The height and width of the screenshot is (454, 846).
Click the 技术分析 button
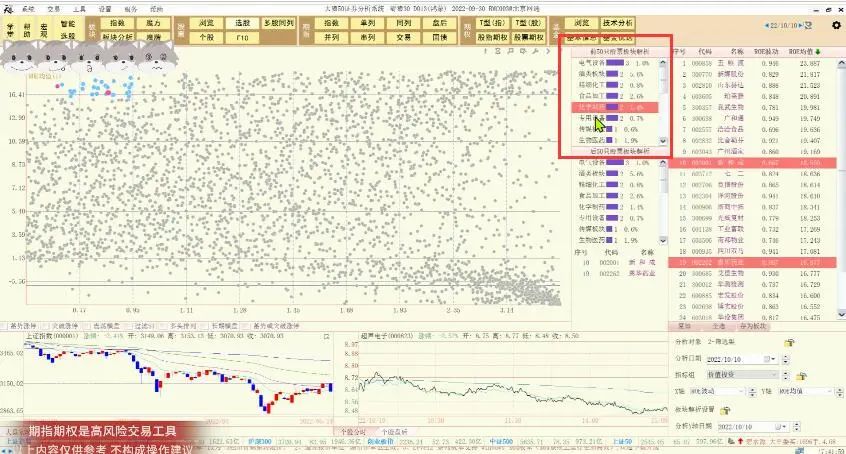618,23
